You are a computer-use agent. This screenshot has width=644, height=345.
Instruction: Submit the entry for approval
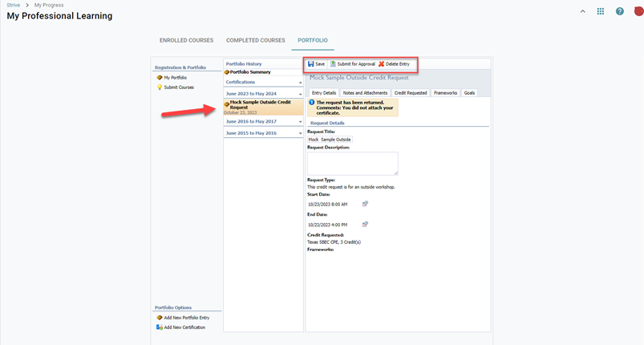353,64
